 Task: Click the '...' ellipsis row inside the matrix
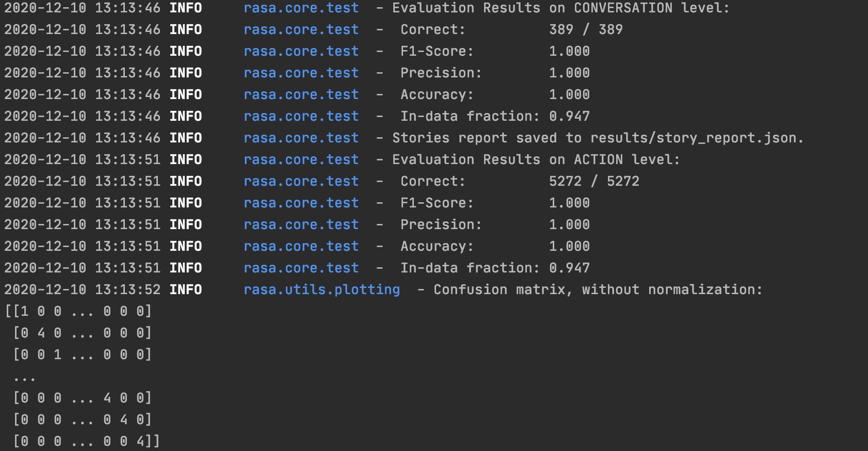(25, 378)
